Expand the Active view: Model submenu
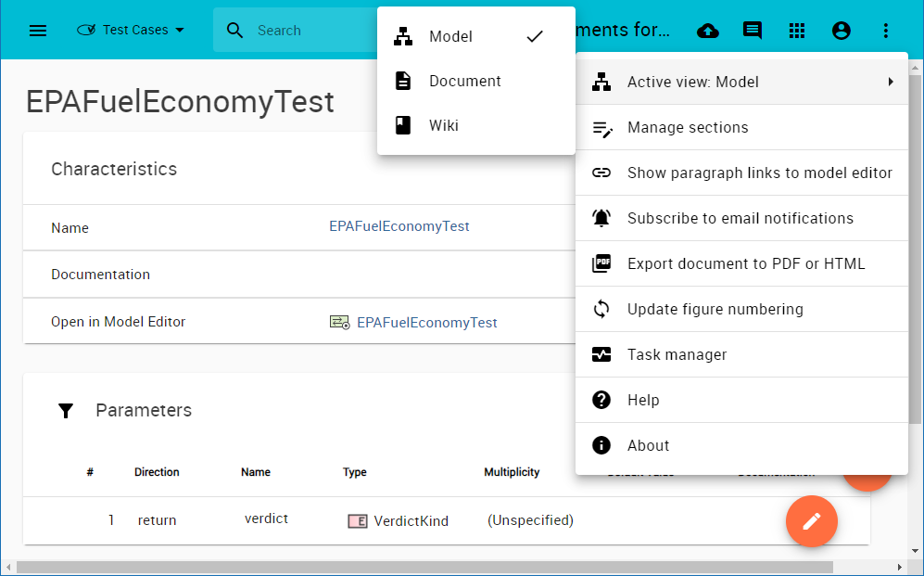This screenshot has height=576, width=924. (741, 83)
